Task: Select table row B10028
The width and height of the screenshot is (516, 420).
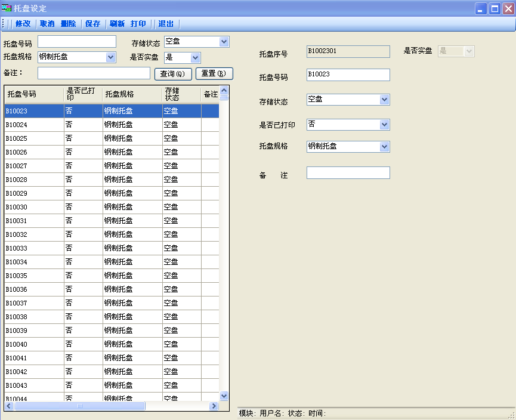Action: 112,180
